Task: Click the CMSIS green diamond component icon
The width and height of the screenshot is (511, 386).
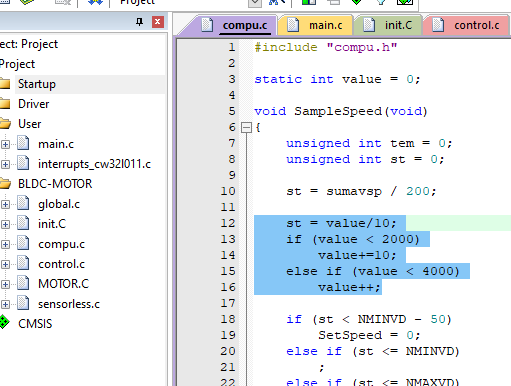Action: pos(4,323)
